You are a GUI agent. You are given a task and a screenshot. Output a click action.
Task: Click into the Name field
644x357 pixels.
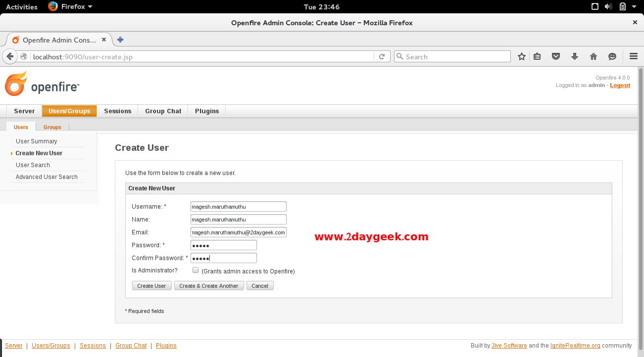pos(239,220)
